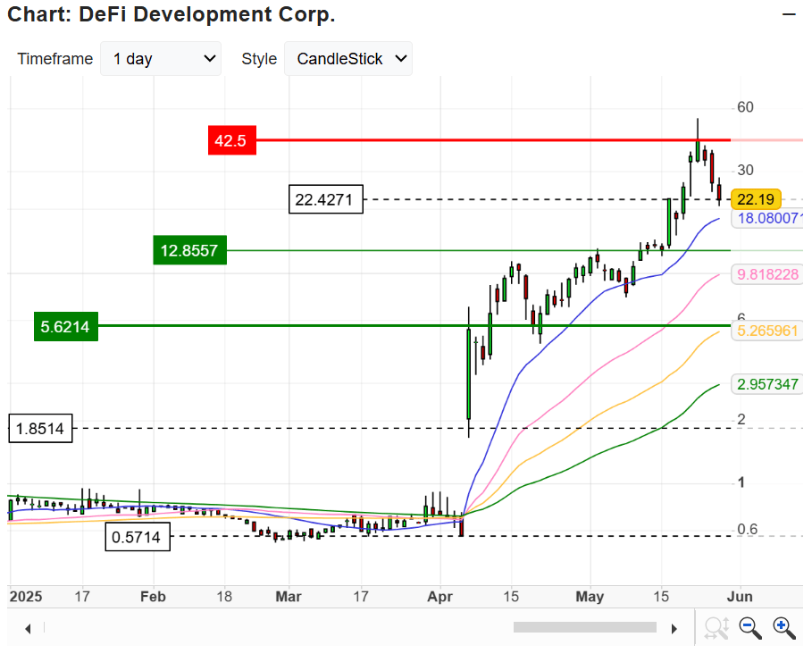The width and height of the screenshot is (812, 662).
Task: Click the zoom out magnifier icon
Action: click(x=749, y=628)
